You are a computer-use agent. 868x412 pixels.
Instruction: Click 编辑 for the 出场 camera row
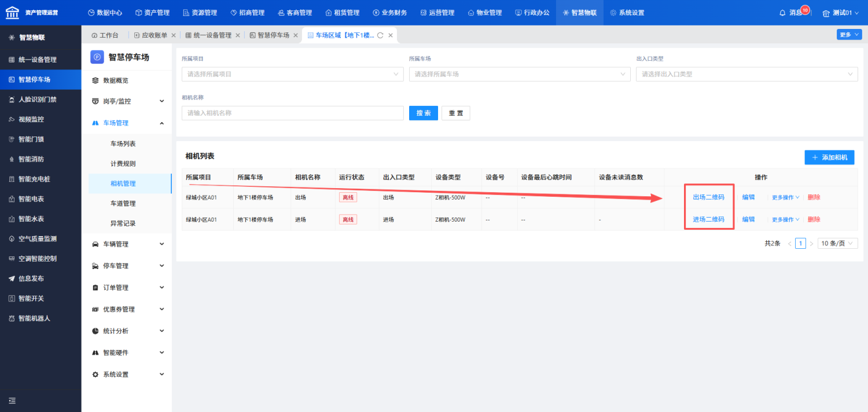click(x=749, y=197)
